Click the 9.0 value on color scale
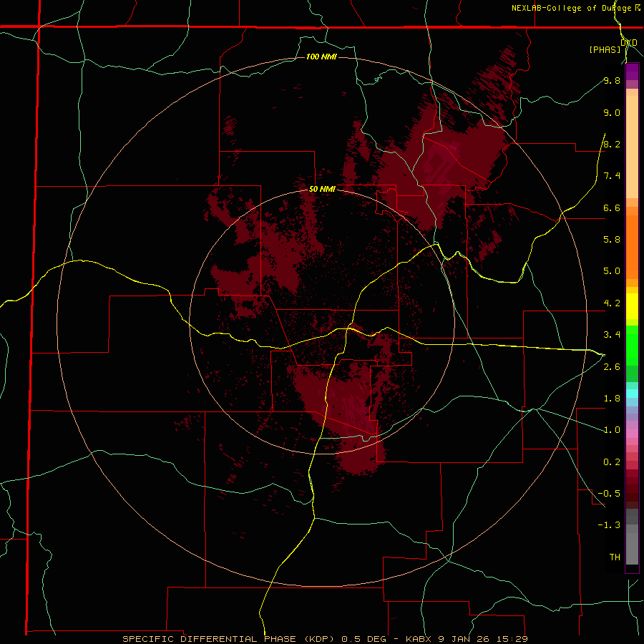 click(x=612, y=112)
